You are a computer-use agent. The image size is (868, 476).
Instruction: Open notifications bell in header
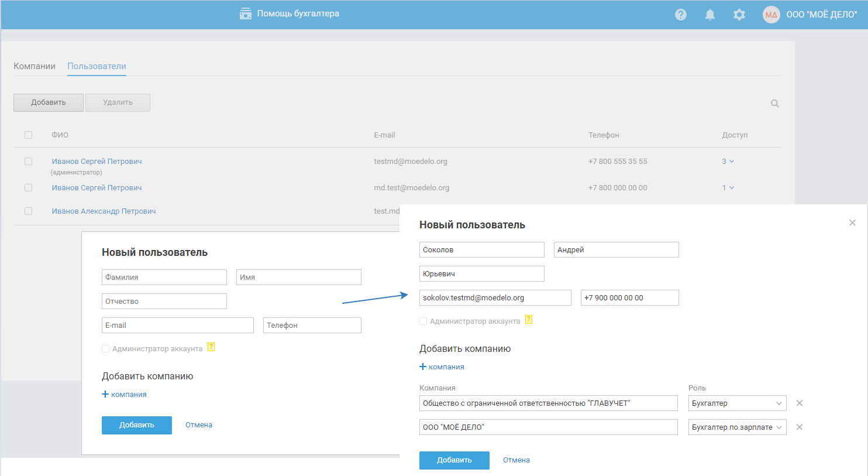click(709, 15)
